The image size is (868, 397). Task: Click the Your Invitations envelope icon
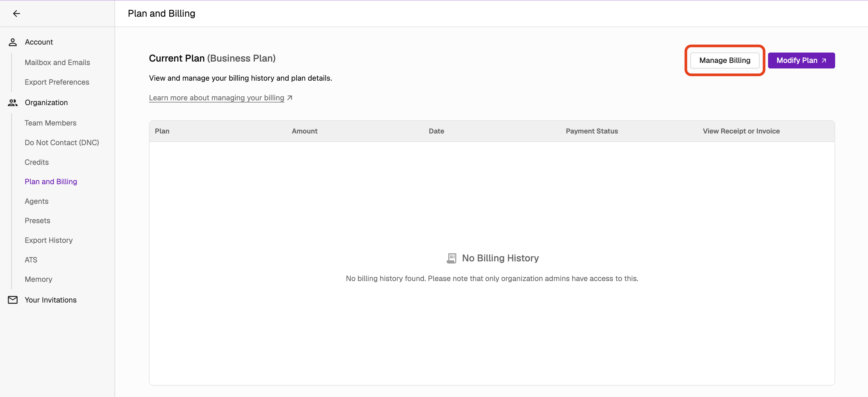13,300
